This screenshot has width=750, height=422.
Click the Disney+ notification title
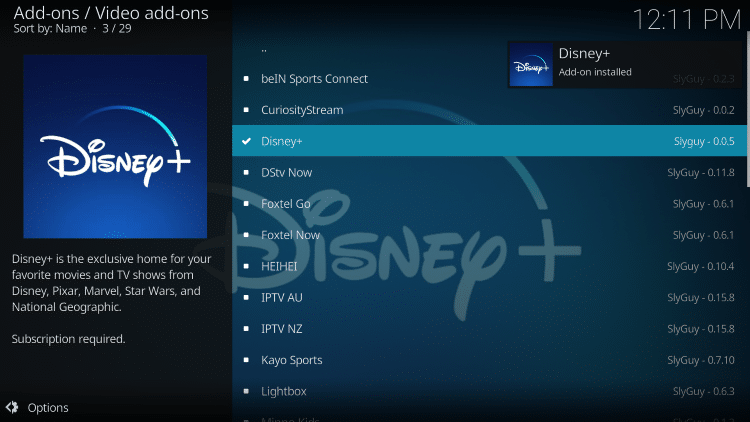[585, 54]
